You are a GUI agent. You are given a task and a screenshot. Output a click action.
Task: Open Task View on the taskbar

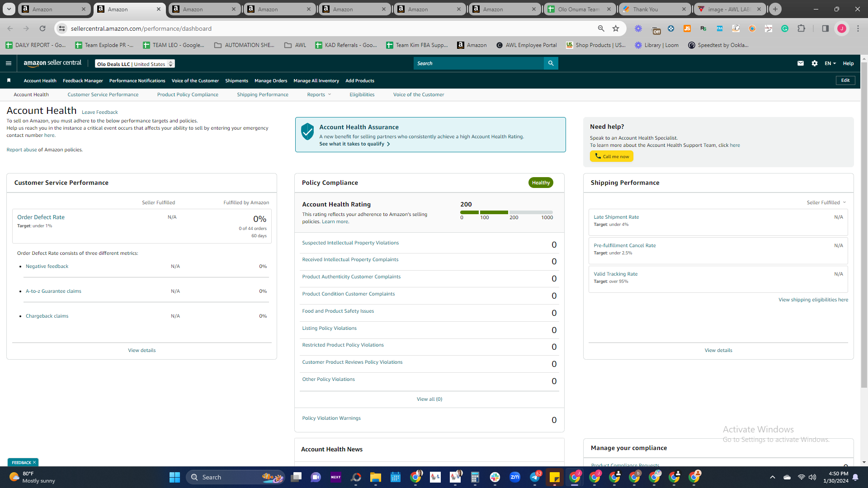[296, 477]
